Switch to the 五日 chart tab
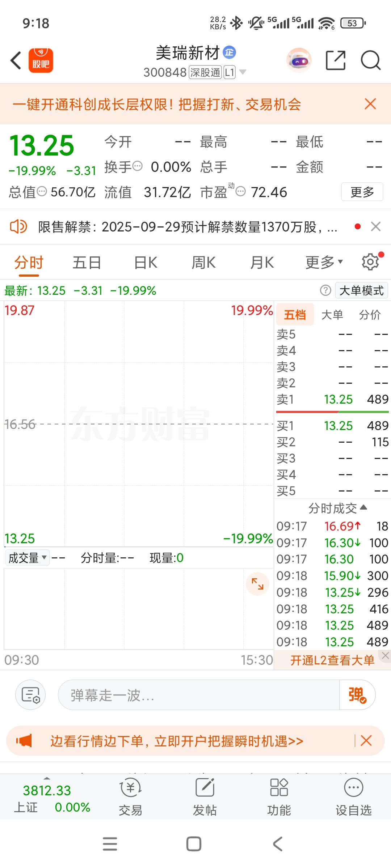Viewport: 391px width, 868px height. pos(87,263)
